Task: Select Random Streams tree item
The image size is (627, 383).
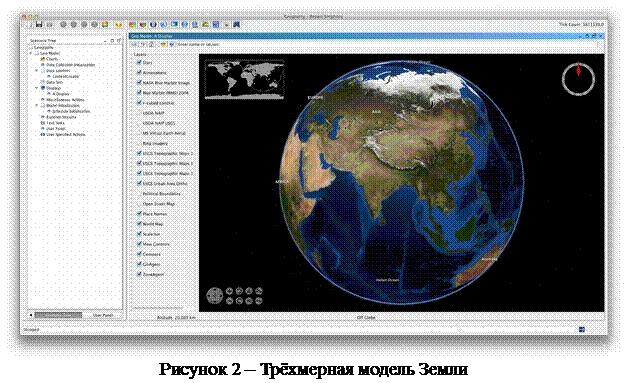Action: coord(61,117)
